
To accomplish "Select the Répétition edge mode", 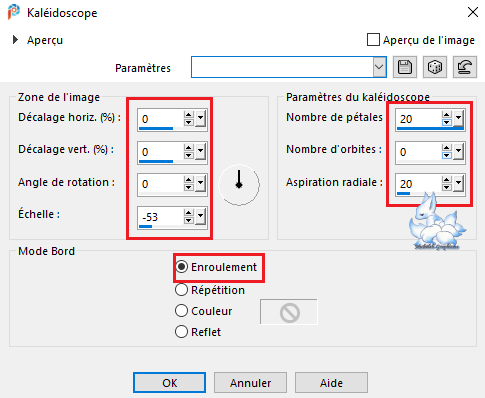I will click(x=181, y=290).
